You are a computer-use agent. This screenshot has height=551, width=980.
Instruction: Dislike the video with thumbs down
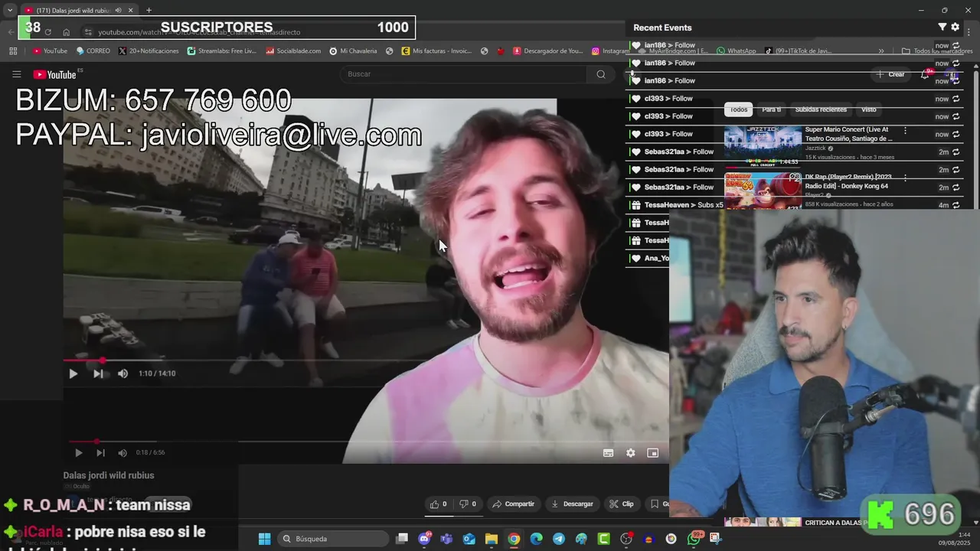[x=468, y=504]
